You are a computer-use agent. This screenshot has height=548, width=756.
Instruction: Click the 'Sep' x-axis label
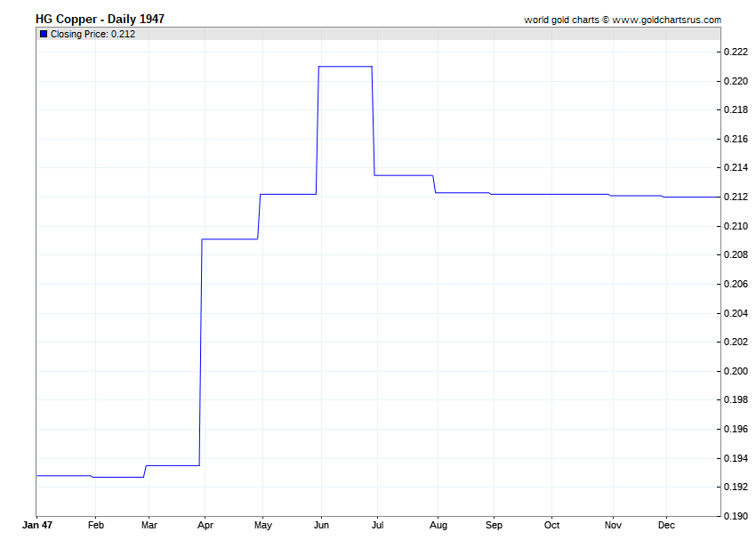pos(495,525)
